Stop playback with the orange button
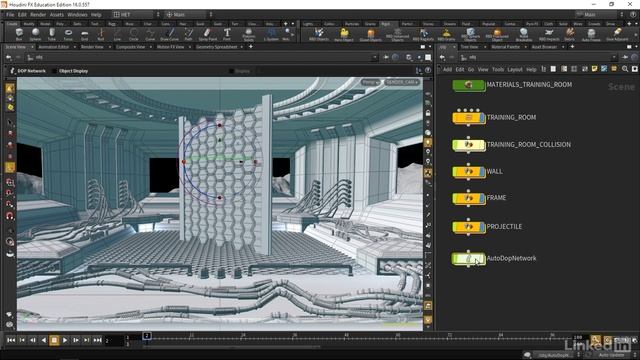 (x=54, y=340)
